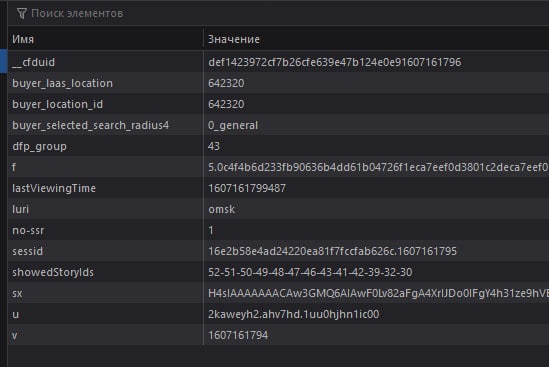Image resolution: width=549 pixels, height=367 pixels.
Task: Select the dfp_group cookie name
Action: click(40, 146)
